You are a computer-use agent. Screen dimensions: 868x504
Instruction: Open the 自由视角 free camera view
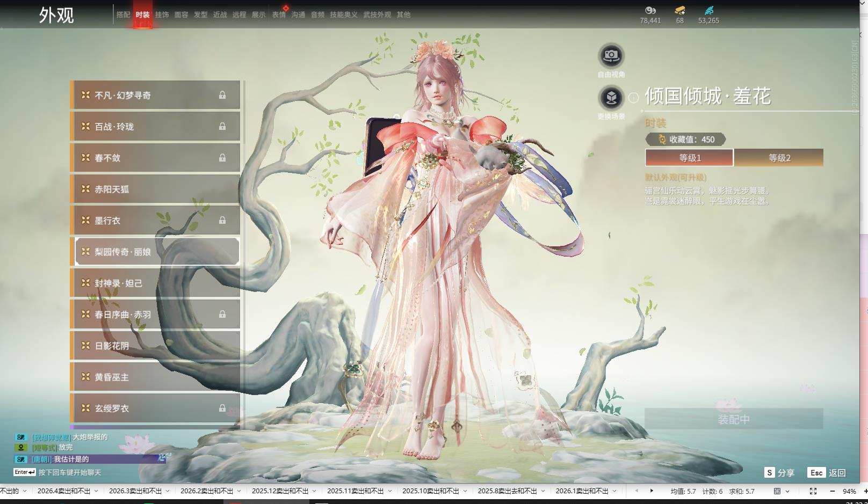(x=611, y=55)
